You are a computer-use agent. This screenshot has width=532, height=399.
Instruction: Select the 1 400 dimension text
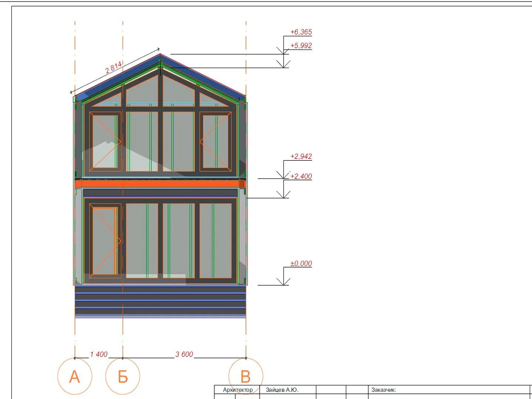(99, 354)
